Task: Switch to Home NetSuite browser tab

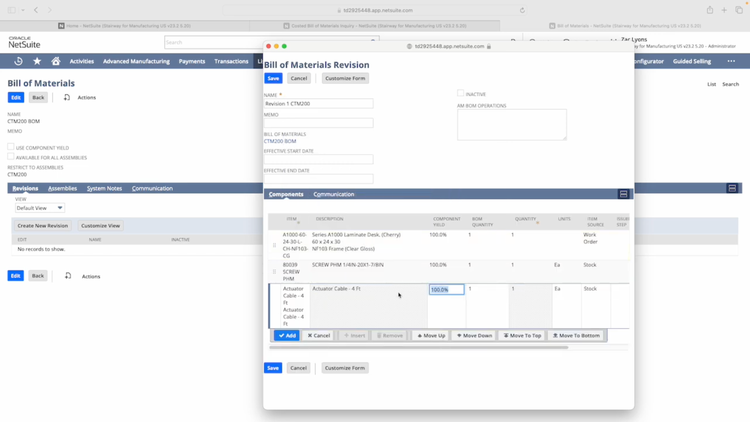Action: (x=125, y=26)
